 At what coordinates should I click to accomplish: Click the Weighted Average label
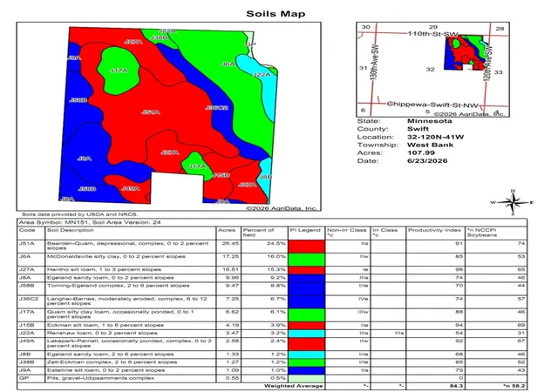click(293, 386)
